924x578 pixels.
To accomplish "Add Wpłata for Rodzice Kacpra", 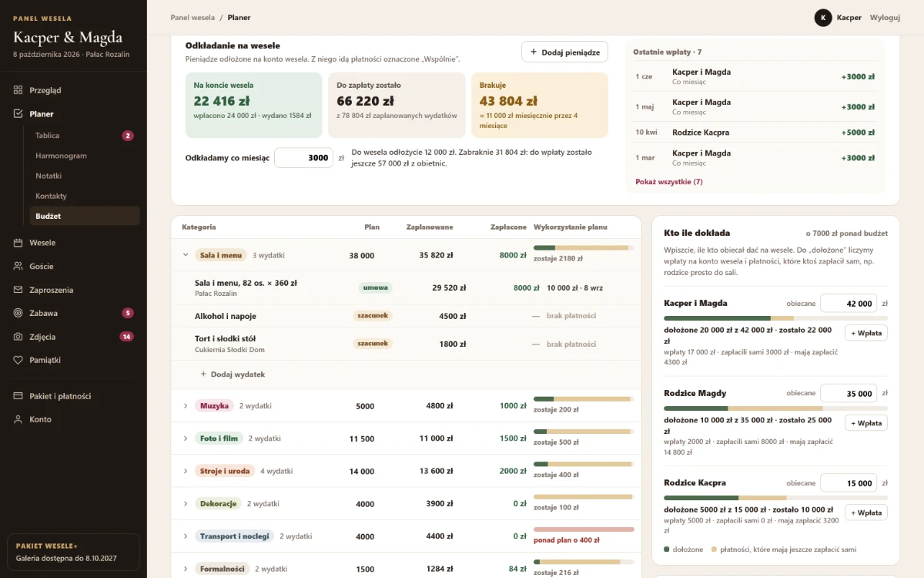I will tap(865, 512).
